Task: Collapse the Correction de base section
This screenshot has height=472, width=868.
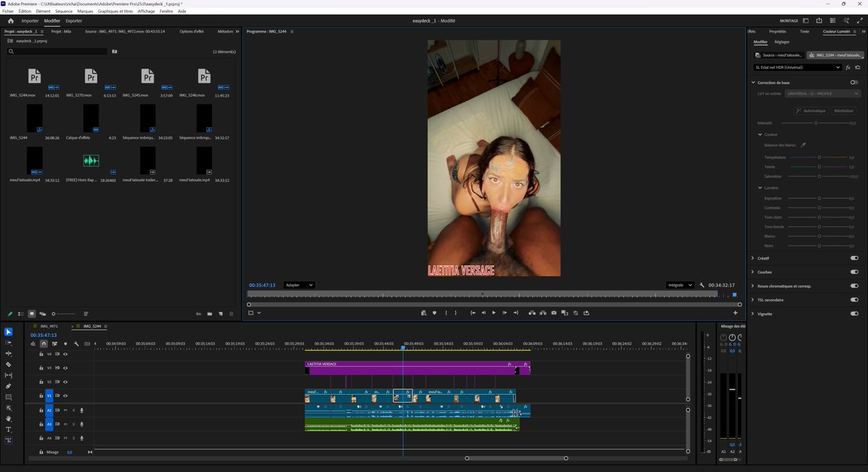Action: pyautogui.click(x=753, y=82)
